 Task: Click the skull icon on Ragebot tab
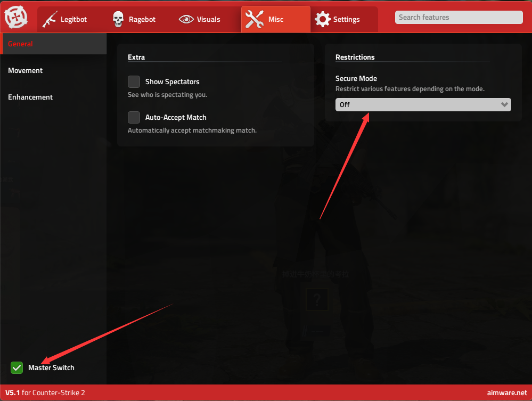[118, 20]
